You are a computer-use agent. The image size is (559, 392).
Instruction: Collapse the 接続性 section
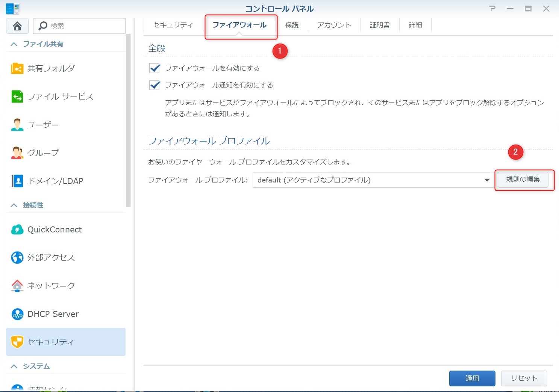[x=14, y=205]
